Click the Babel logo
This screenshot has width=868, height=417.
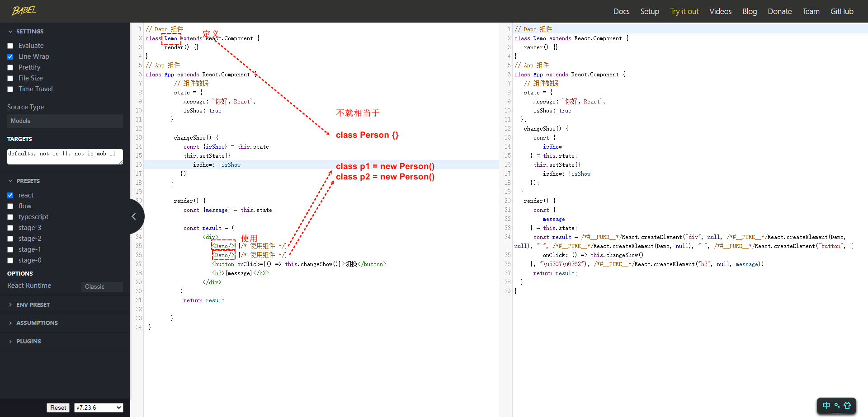(x=24, y=10)
